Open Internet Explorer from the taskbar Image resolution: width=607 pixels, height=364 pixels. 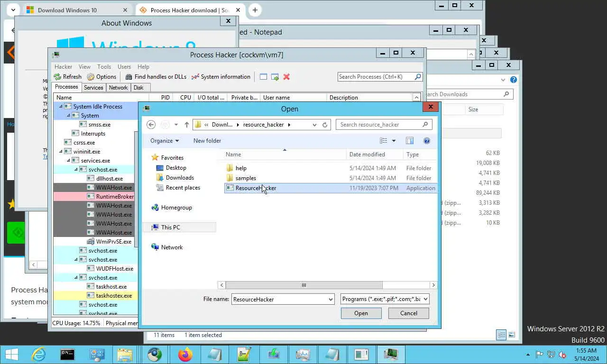point(38,355)
